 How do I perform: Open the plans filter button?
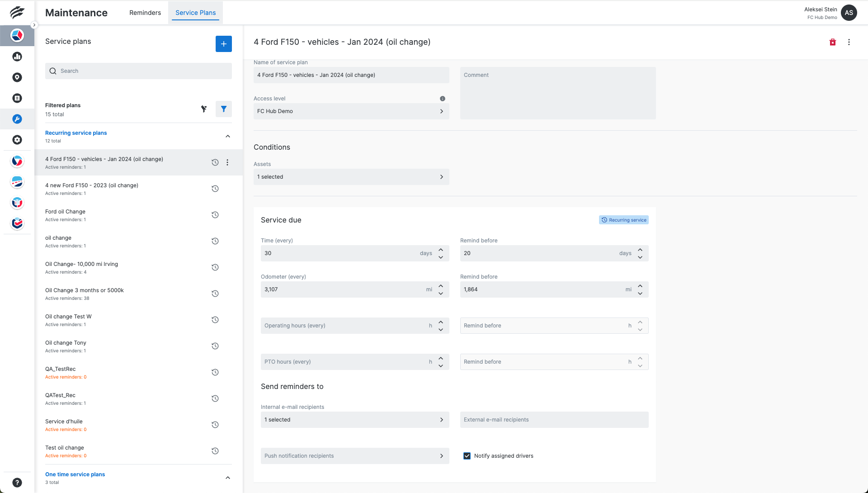224,109
